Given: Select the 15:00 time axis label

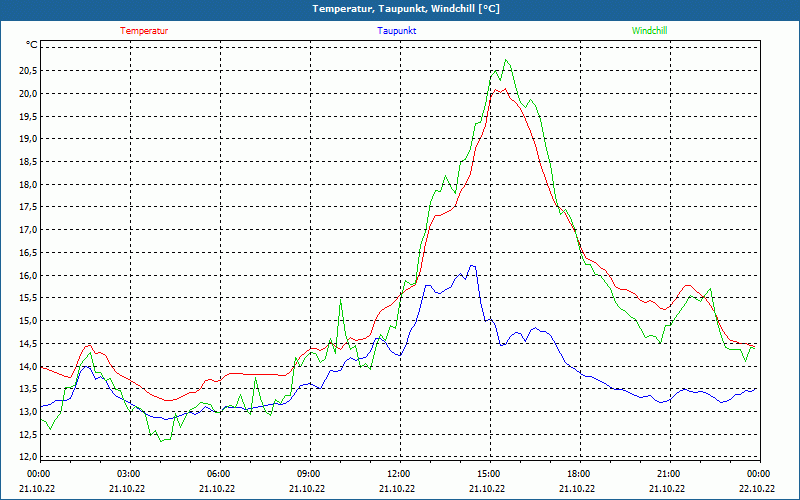Looking at the screenshot, I should (x=487, y=474).
